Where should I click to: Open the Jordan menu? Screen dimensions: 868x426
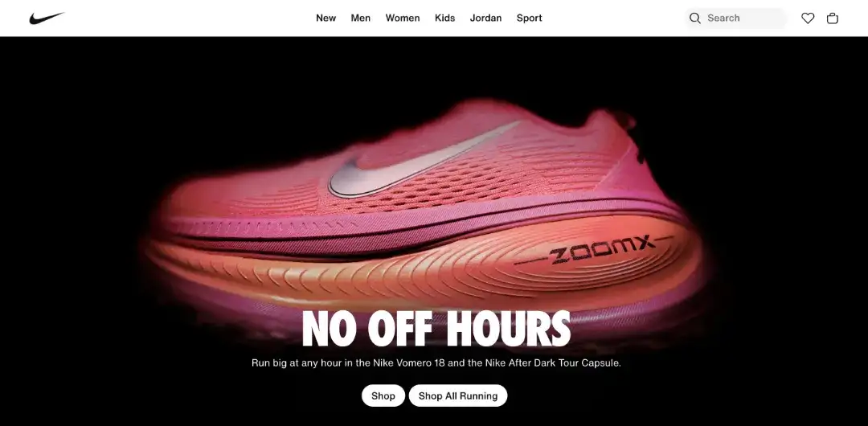(x=485, y=18)
